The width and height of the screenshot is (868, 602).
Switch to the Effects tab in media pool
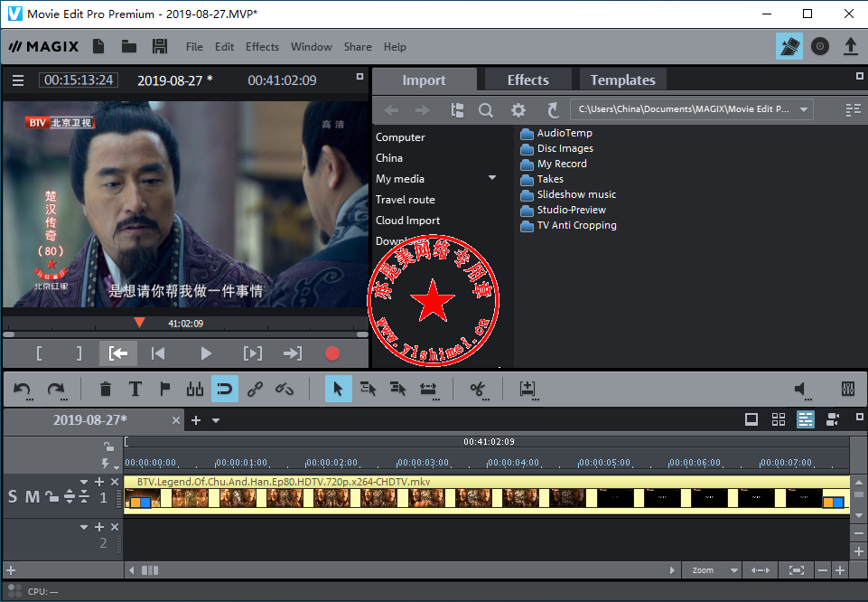(x=528, y=80)
